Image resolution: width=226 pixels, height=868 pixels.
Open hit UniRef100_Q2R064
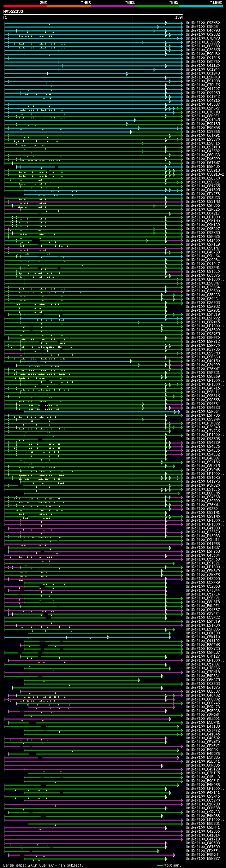pyautogui.click(x=203, y=412)
